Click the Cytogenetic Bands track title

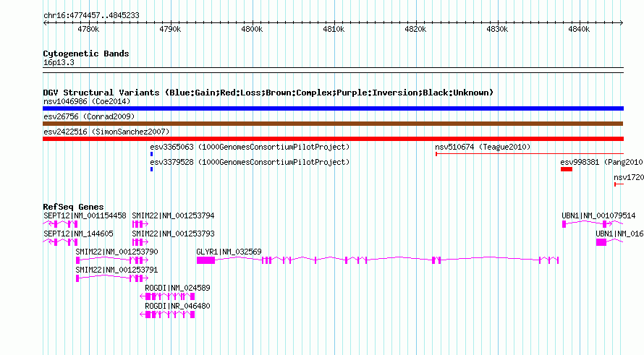point(86,54)
